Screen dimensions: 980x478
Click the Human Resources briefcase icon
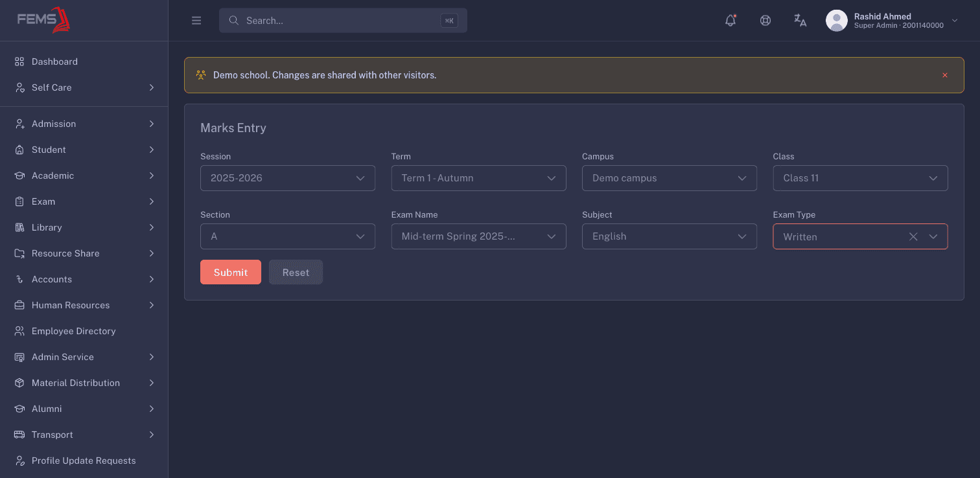pos(19,305)
